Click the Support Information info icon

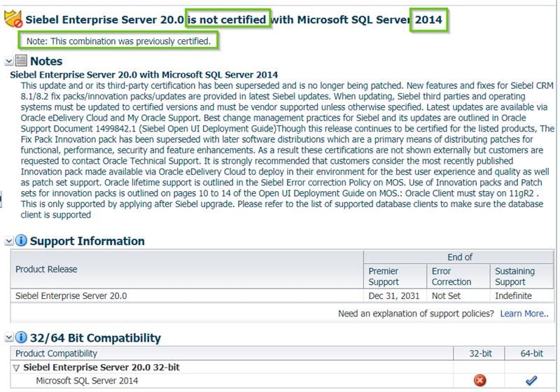point(21,241)
